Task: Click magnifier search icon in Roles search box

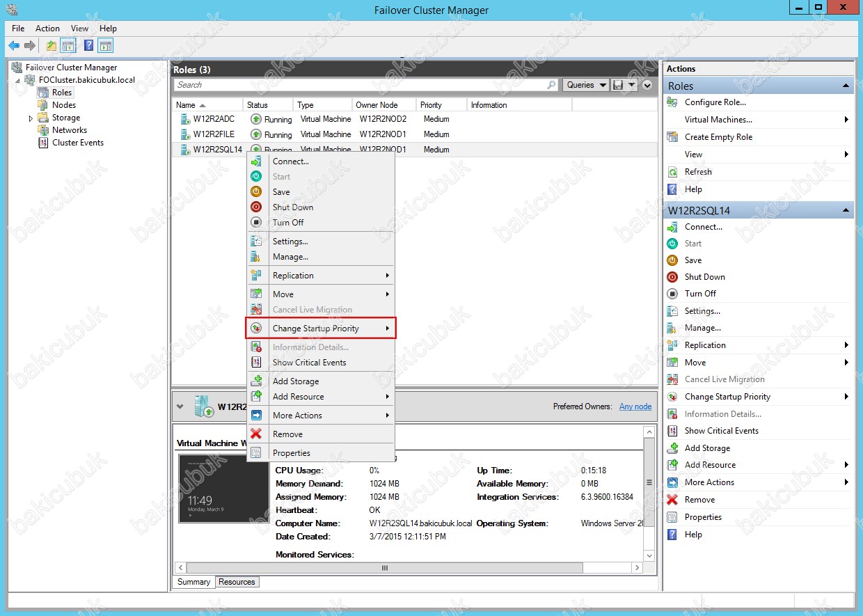Action: pyautogui.click(x=552, y=85)
